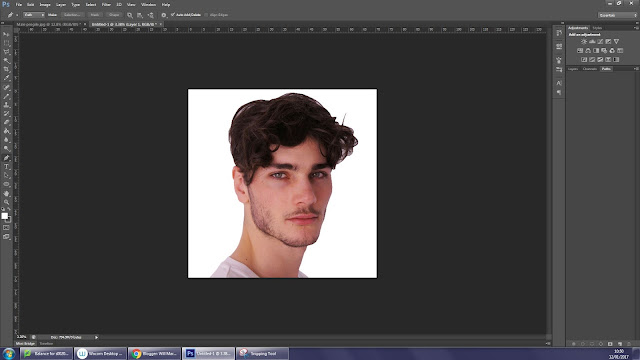Open the Path operations option
This screenshot has width=640, height=360.
[130, 15]
